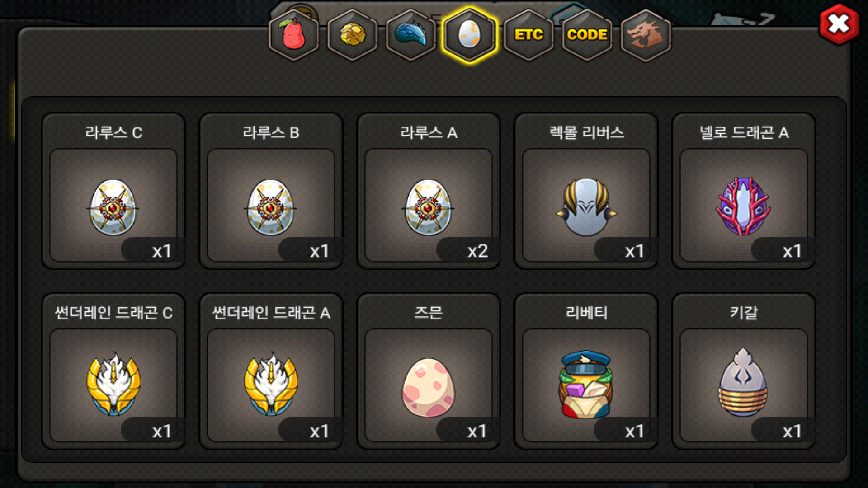Screen dimensions: 868x488
Task: Open the brown dragon head tab
Action: 646,35
